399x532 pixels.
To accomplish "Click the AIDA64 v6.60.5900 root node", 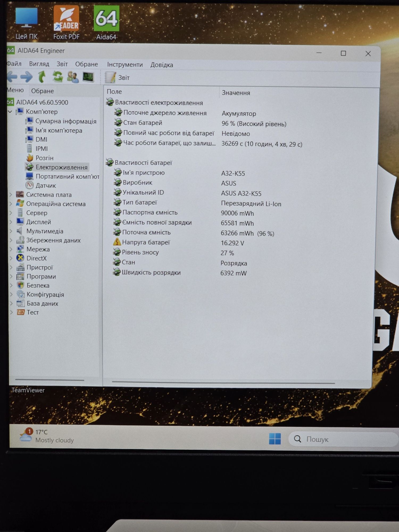I will tap(38, 102).
